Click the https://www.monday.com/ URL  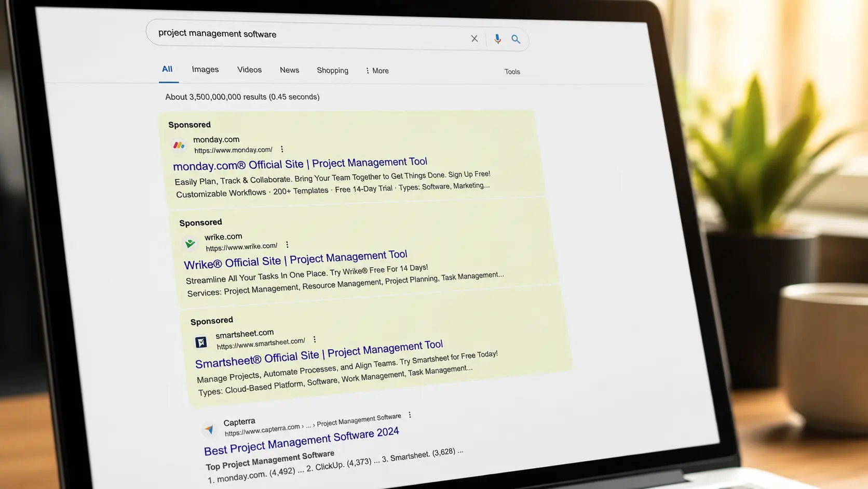click(x=233, y=150)
